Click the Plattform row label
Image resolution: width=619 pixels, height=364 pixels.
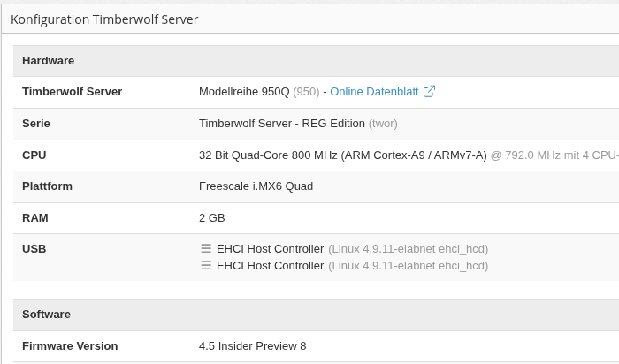point(47,186)
